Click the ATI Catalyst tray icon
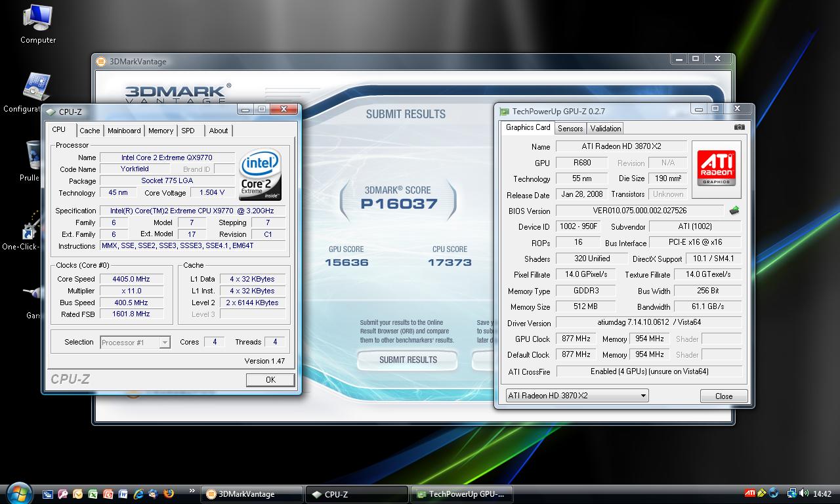 pyautogui.click(x=750, y=493)
